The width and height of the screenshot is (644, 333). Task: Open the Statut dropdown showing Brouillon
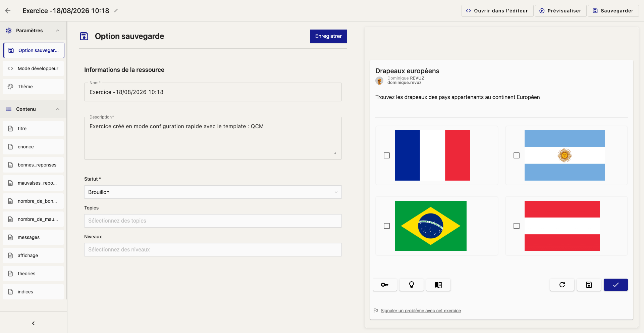click(213, 192)
